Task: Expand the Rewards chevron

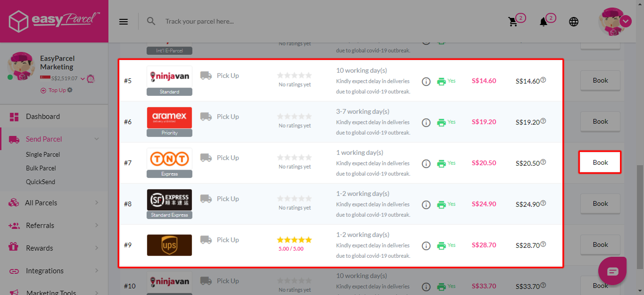Action: click(x=97, y=248)
